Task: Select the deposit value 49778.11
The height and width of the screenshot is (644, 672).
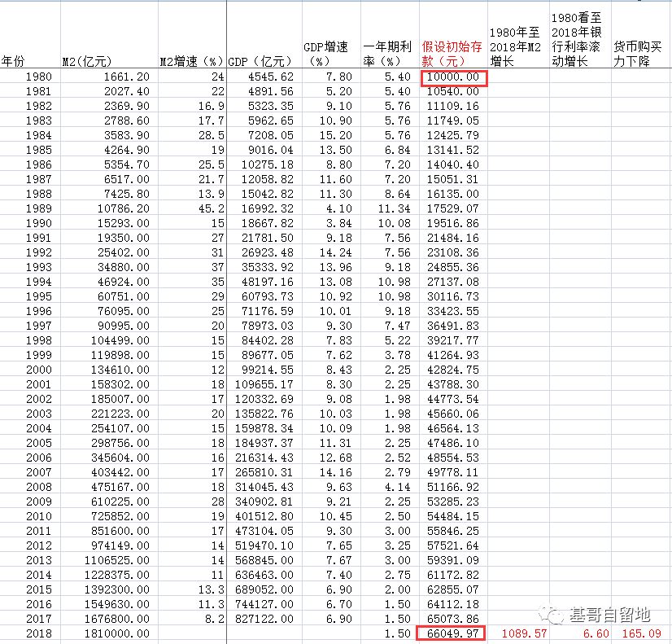Action: tap(453, 472)
